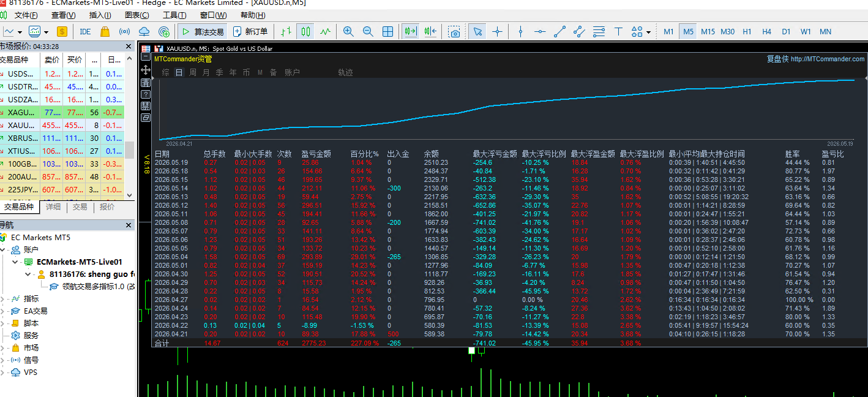Open the Market shopping bag icon
Image resolution: width=868 pixels, height=397 pixels.
click(105, 31)
